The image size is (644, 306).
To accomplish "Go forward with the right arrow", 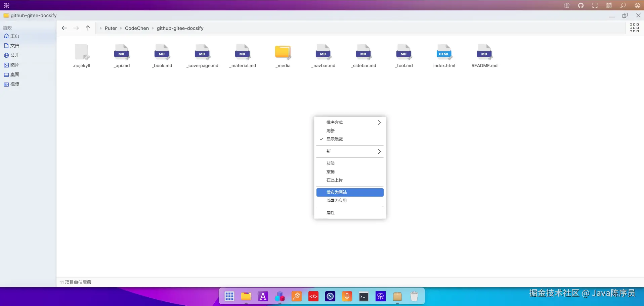I will (x=76, y=28).
